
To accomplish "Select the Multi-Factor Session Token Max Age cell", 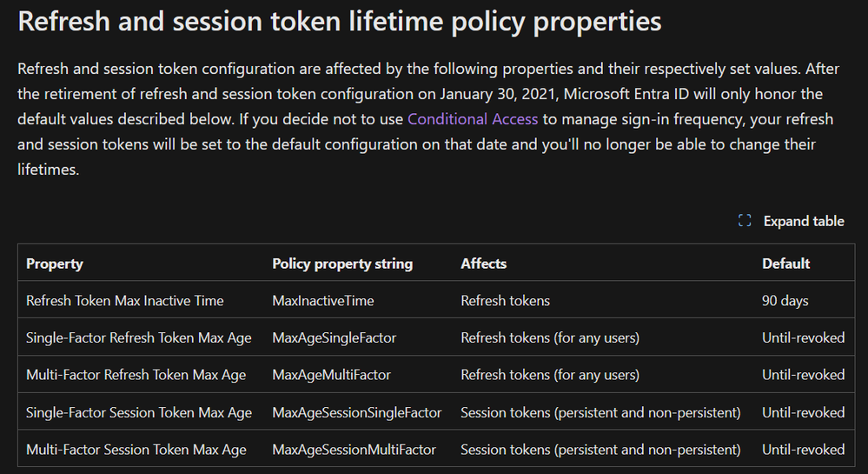I will click(136, 450).
